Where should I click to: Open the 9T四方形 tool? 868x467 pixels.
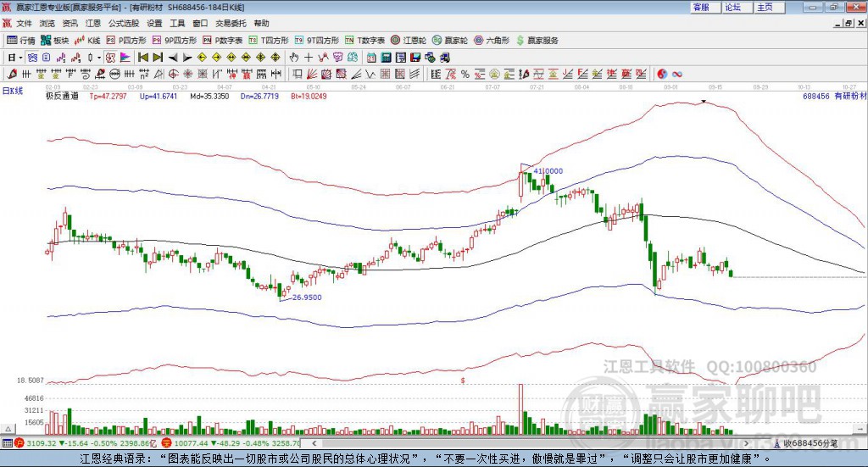click(x=317, y=41)
